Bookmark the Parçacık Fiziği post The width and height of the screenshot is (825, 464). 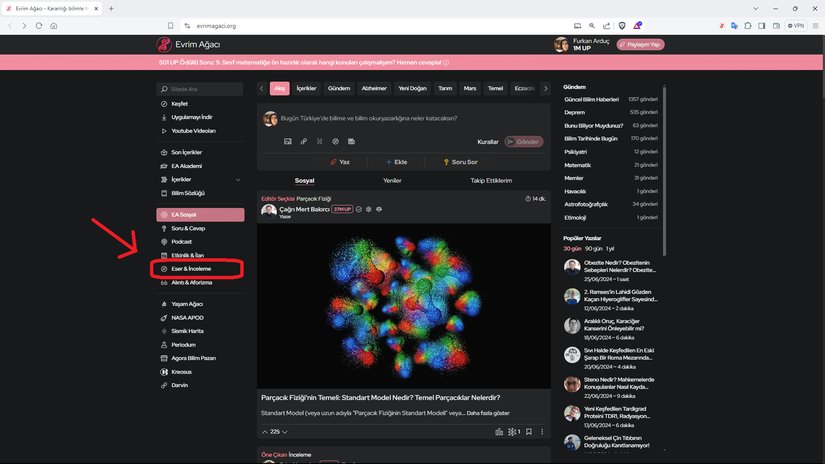point(530,432)
